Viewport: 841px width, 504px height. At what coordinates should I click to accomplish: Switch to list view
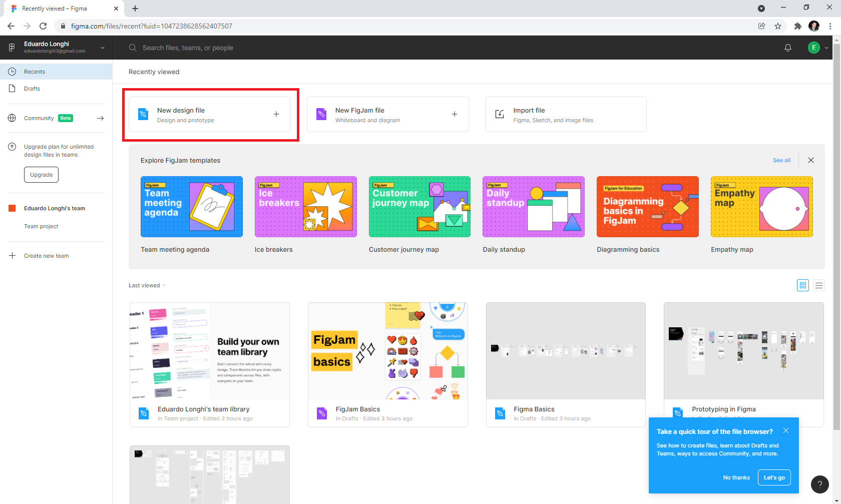pos(819,285)
